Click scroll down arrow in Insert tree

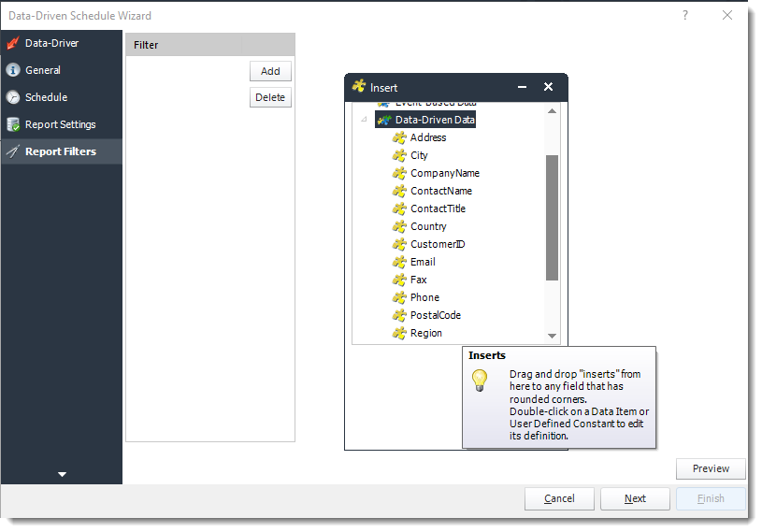[x=552, y=336]
